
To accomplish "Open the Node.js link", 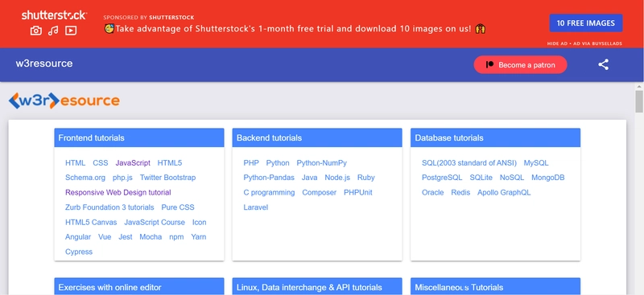I will [x=337, y=178].
